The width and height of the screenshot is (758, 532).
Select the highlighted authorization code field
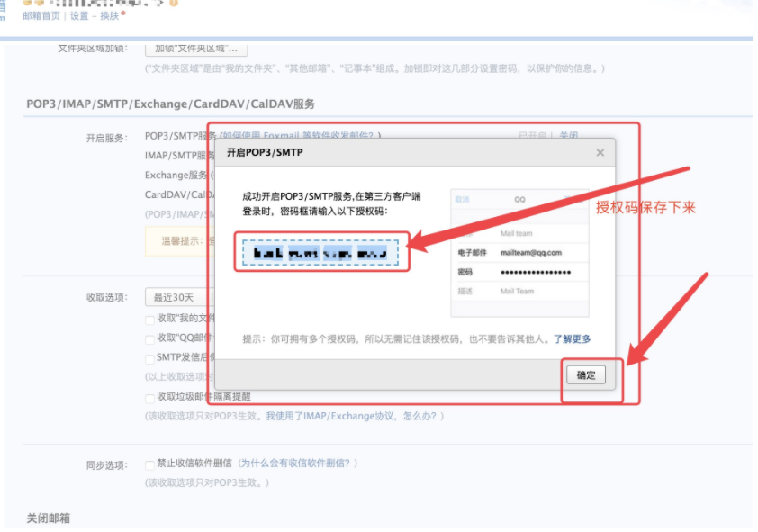(x=320, y=252)
